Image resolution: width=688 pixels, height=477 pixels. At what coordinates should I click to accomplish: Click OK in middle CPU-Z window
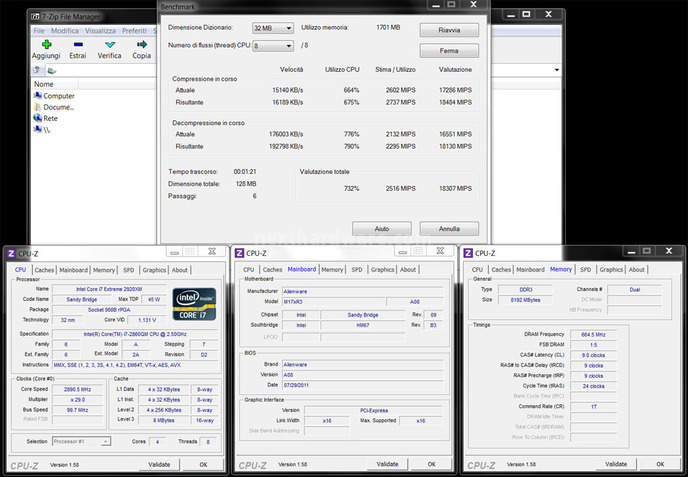[432, 464]
